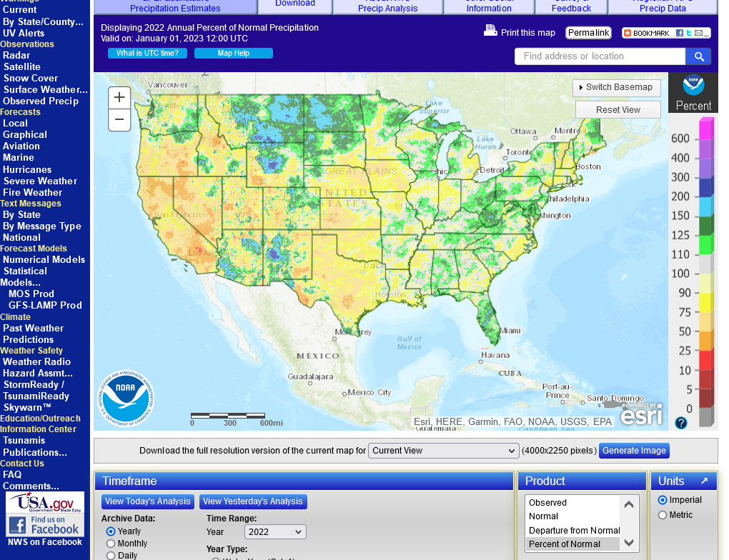Open Hurricanes sidebar link
The height and width of the screenshot is (560, 729).
click(27, 169)
